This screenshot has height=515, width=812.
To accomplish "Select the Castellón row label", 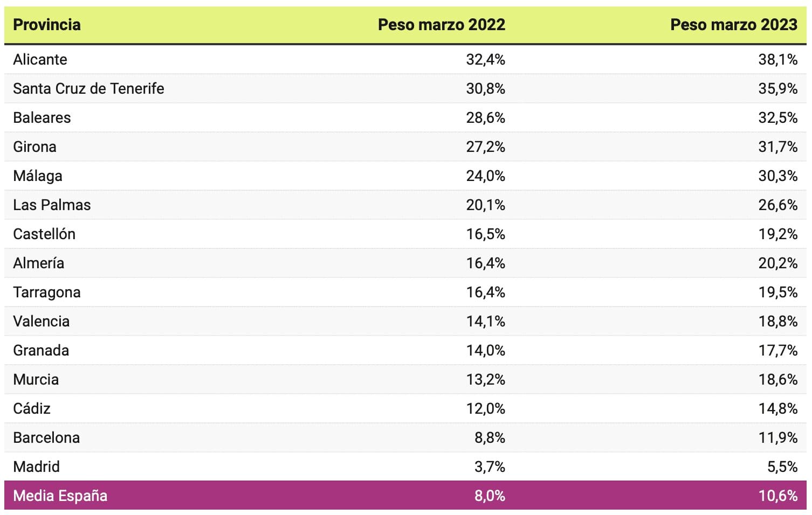I will pos(44,234).
